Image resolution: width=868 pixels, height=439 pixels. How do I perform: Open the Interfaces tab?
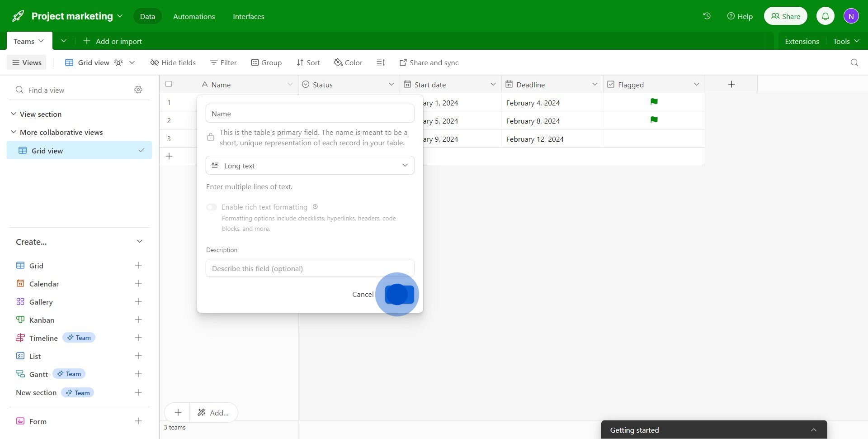(248, 16)
